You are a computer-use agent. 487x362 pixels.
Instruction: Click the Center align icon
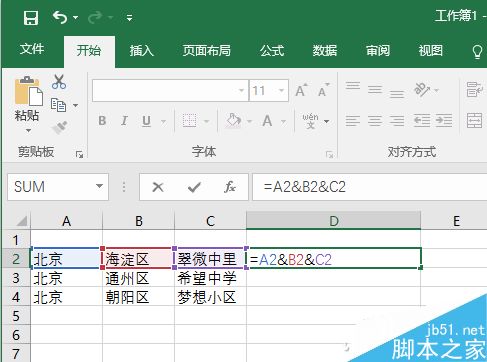click(375, 121)
